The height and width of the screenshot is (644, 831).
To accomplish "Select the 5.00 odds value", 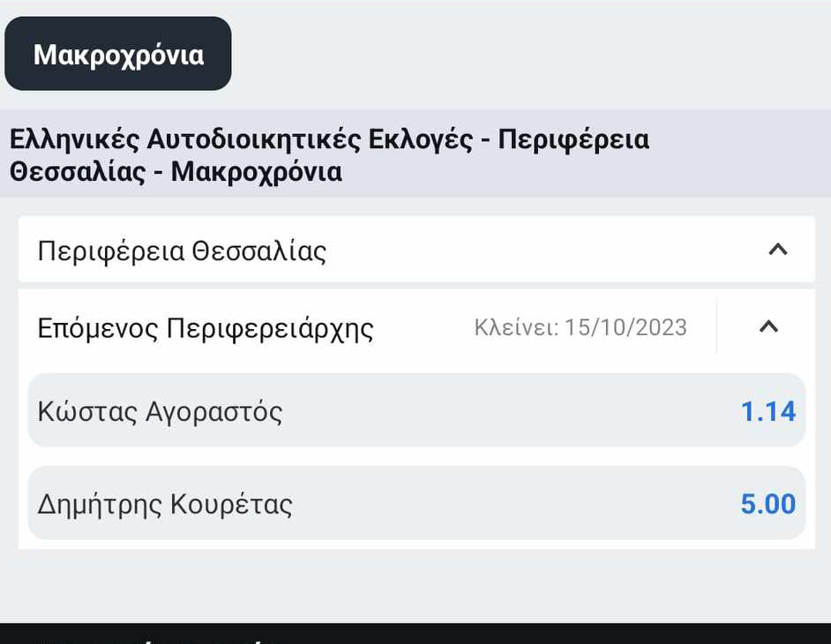I will click(x=767, y=504).
